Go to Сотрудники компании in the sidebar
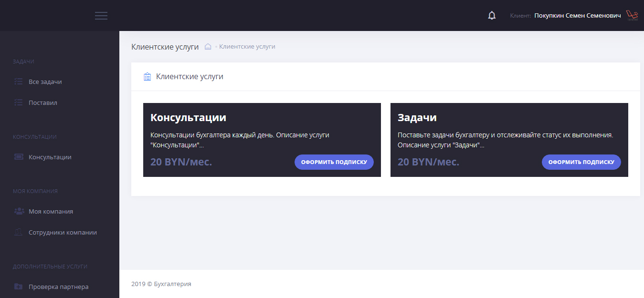Screen dimensions: 644x298 tap(63, 232)
